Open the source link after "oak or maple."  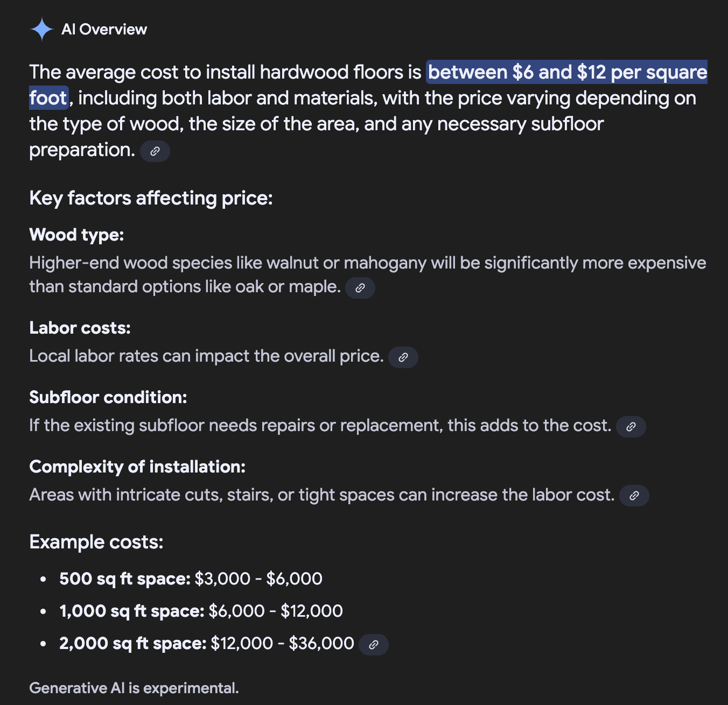pos(360,288)
